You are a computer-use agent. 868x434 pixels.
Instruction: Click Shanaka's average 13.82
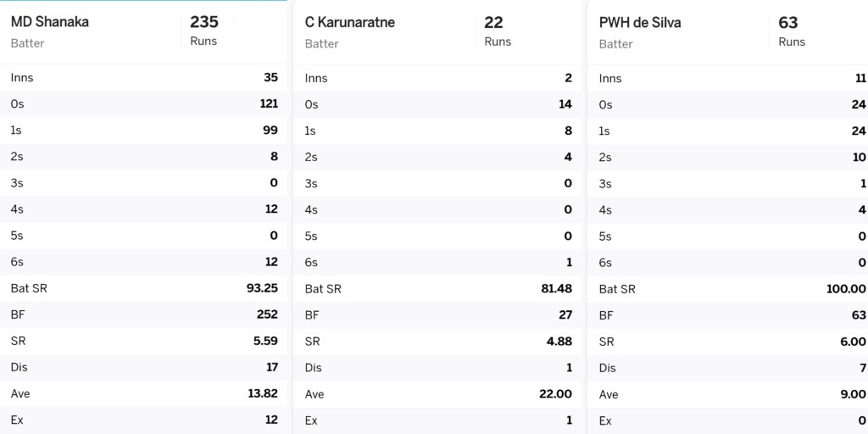pos(263,393)
